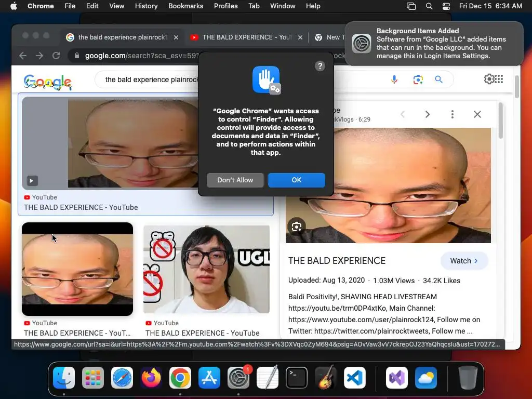Viewport: 532px width, 399px height.
Task: Start voice search with microphone icon
Action: click(x=394, y=79)
